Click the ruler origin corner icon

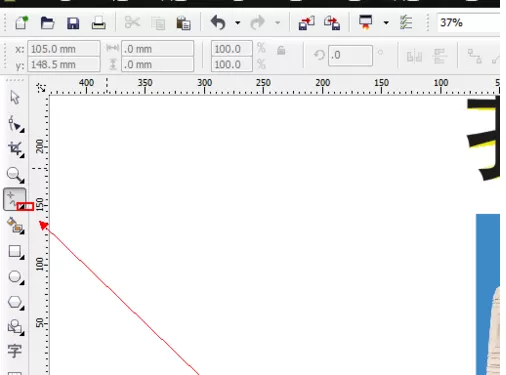[x=41, y=88]
